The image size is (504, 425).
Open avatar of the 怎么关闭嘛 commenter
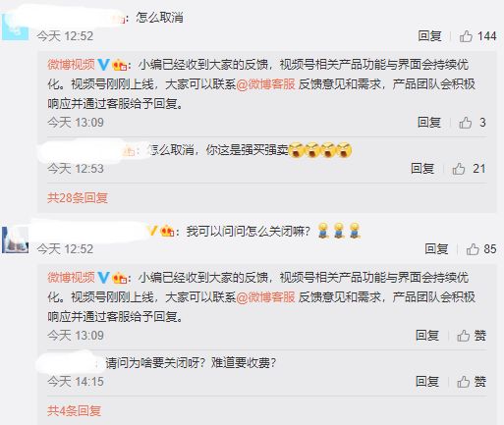click(15, 239)
